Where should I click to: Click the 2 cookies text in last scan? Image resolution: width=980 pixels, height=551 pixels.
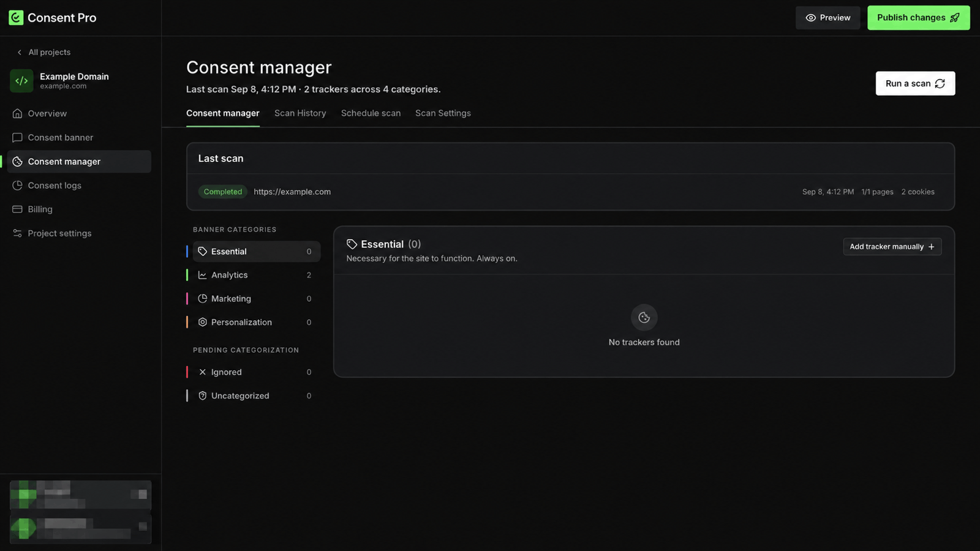click(x=918, y=192)
